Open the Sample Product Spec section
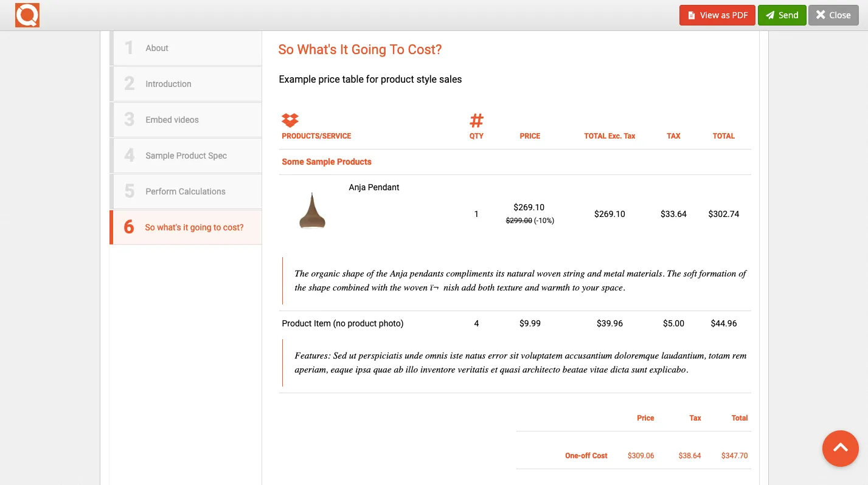868x485 pixels. 186,156
